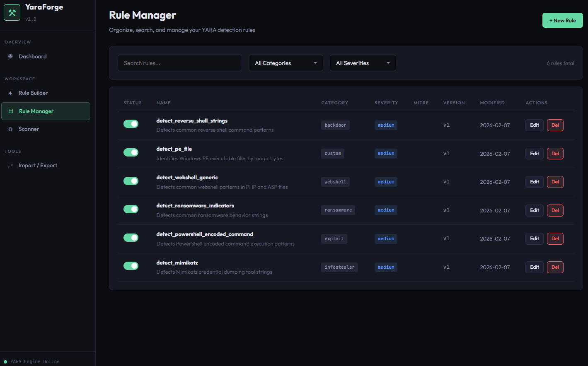The image size is (588, 366).
Task: Open the detect_reverse_shell_strings rule
Action: click(x=191, y=120)
